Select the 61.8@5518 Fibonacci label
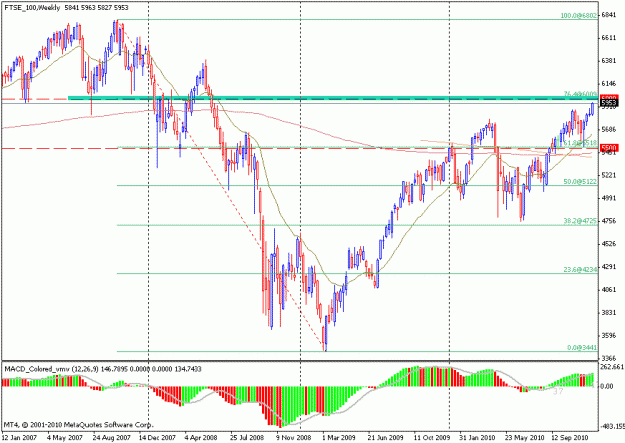 580,143
